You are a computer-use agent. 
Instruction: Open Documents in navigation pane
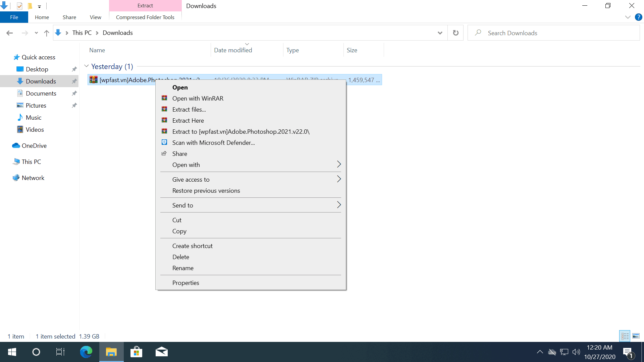point(41,94)
